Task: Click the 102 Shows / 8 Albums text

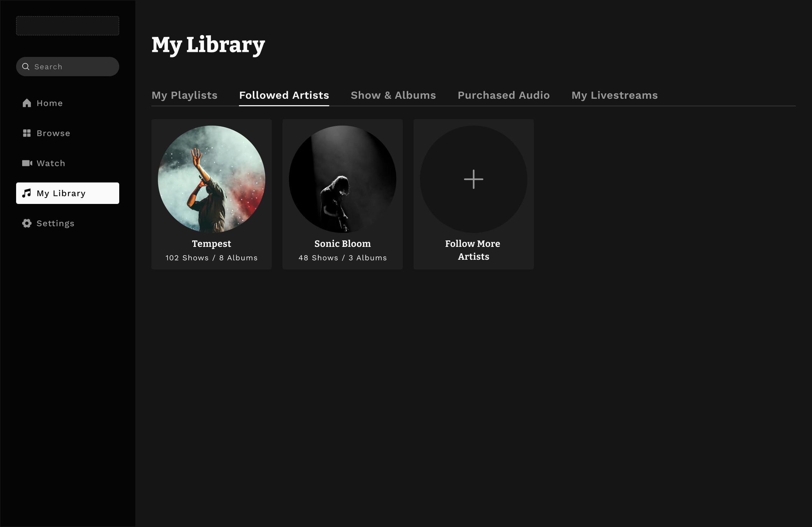Action: (x=212, y=258)
